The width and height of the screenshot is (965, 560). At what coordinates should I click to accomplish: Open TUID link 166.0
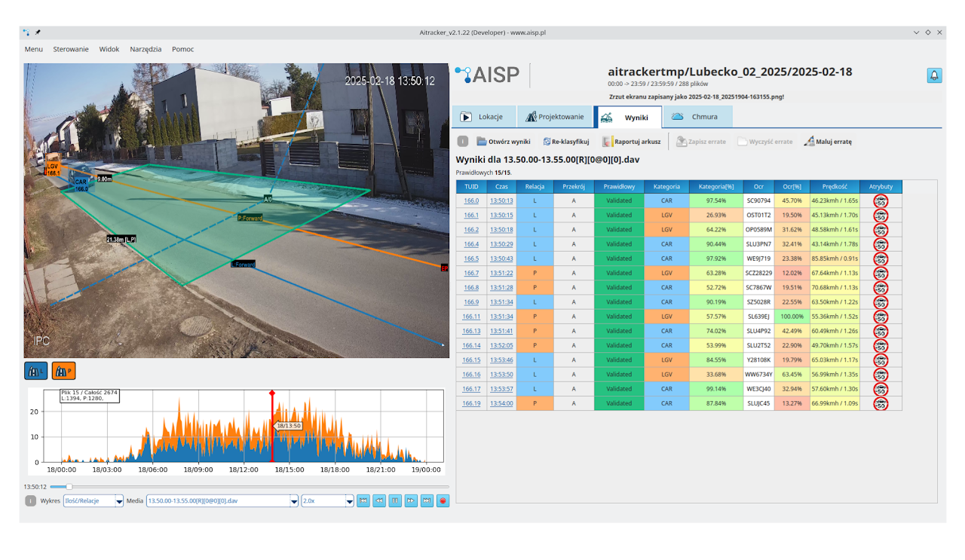point(471,201)
